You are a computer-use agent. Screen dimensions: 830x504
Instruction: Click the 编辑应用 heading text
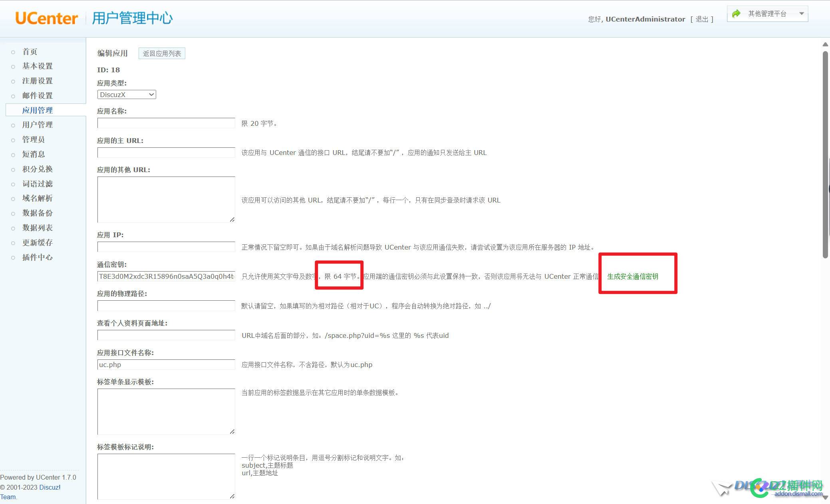coord(113,53)
